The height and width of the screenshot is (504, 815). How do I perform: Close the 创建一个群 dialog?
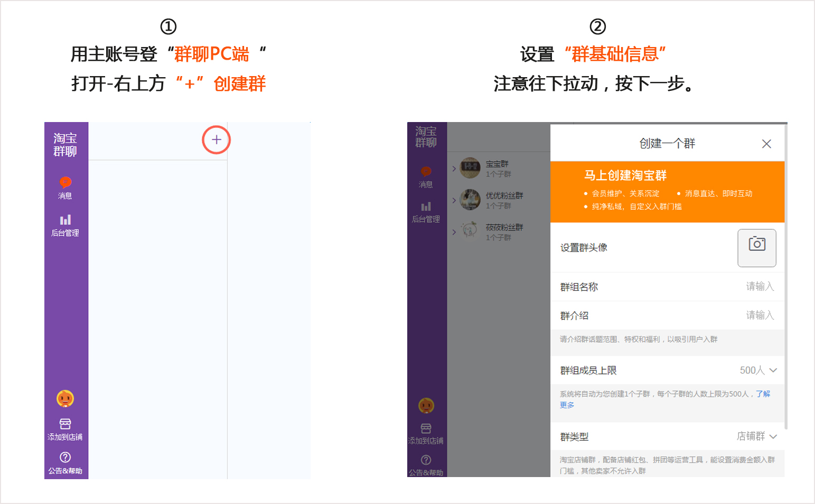(x=766, y=144)
